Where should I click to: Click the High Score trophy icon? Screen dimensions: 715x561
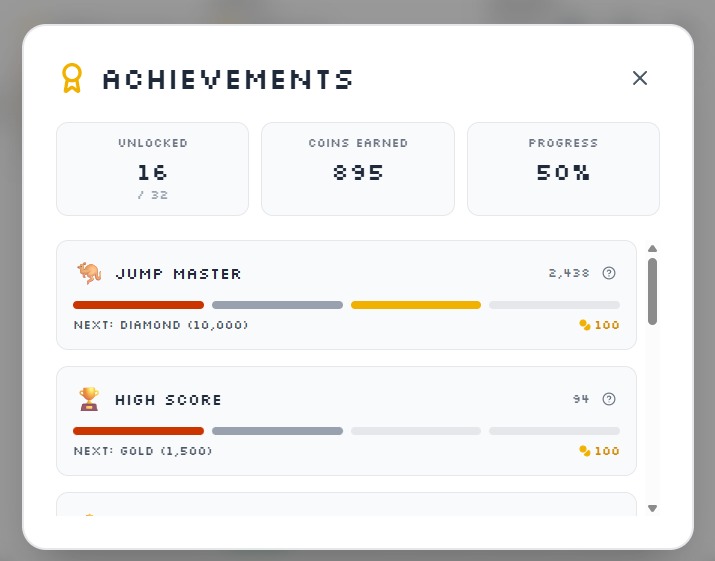(89, 399)
